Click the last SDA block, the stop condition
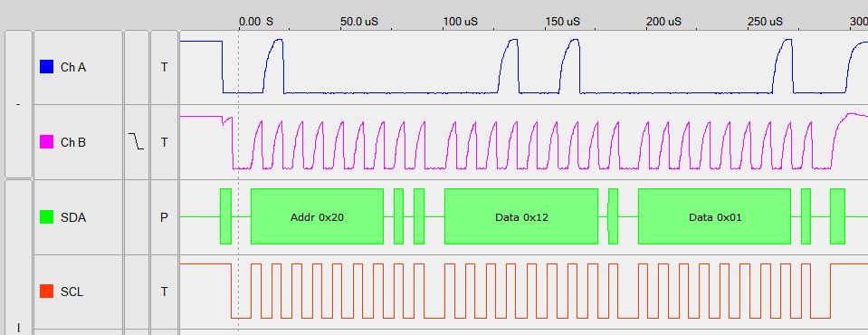Image resolution: width=868 pixels, height=335 pixels. coord(837,216)
